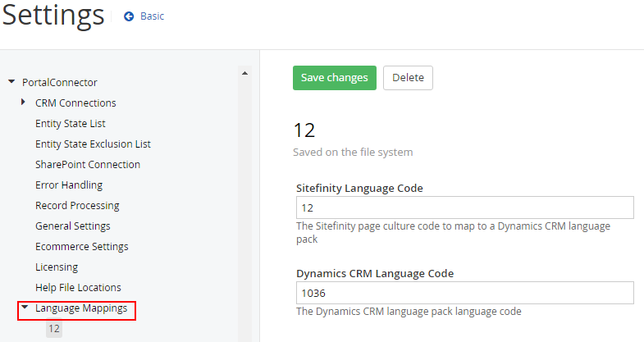
Task: Open SharePoint Connection settings
Action: tap(88, 165)
